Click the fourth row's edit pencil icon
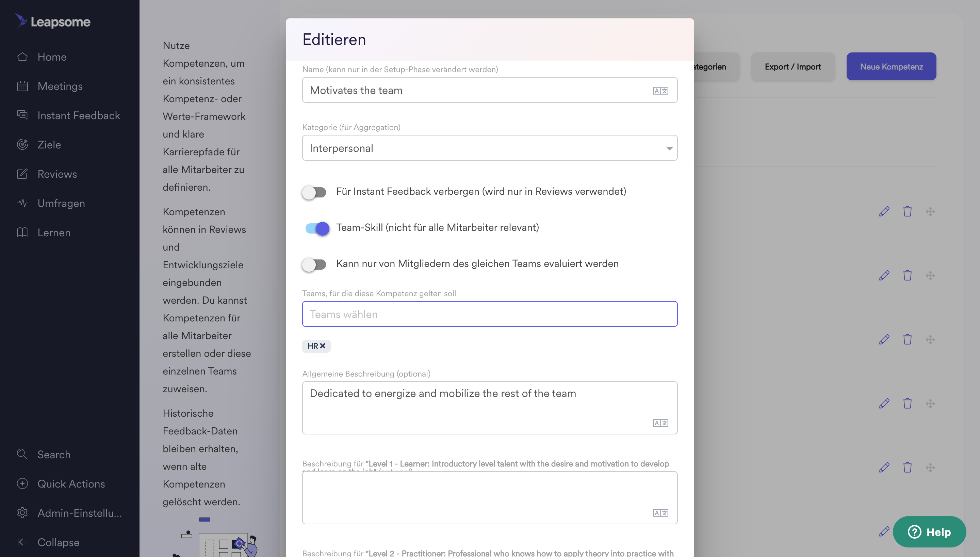This screenshot has width=980, height=557. pyautogui.click(x=884, y=403)
